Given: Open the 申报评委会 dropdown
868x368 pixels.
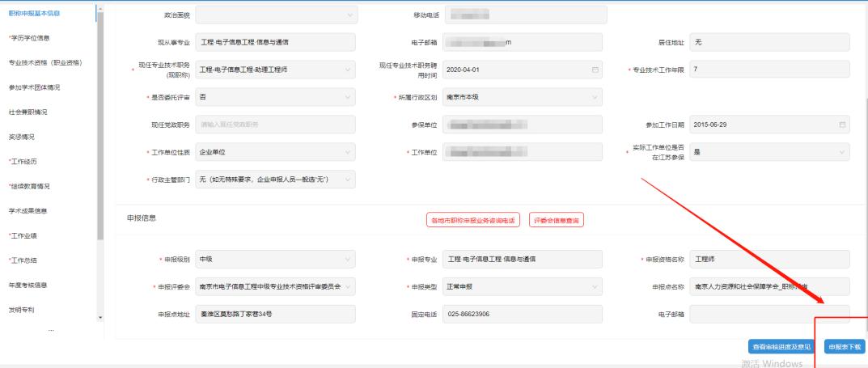Looking at the screenshot, I should point(276,286).
